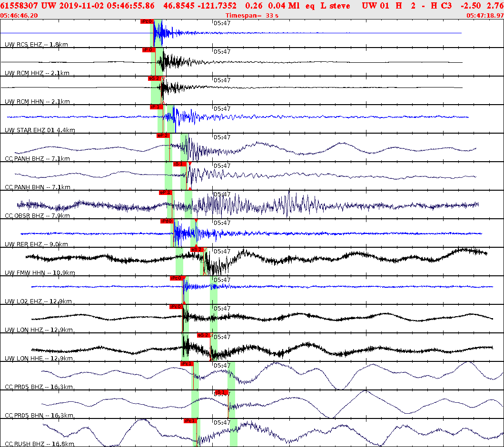Select the eP 2 pick flag on CC PANH BHZ
504x447 pixels.
162,135
